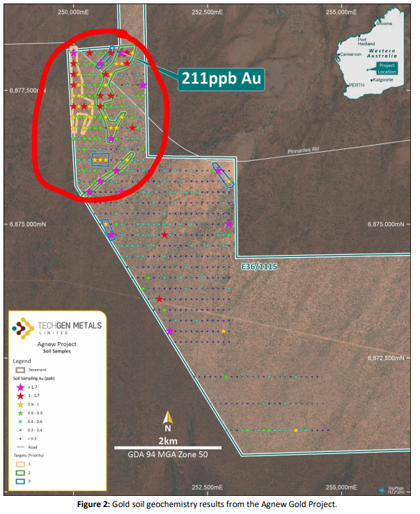Screen dimensions: 420x514
Task: Select the green Priority 2 target swatch
Action: click(20, 474)
